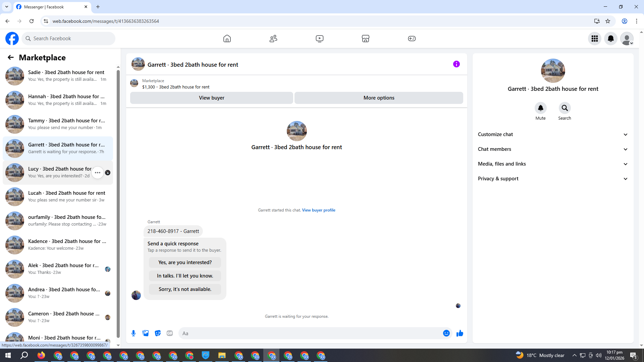Open the GIF picker icon

coord(170,333)
